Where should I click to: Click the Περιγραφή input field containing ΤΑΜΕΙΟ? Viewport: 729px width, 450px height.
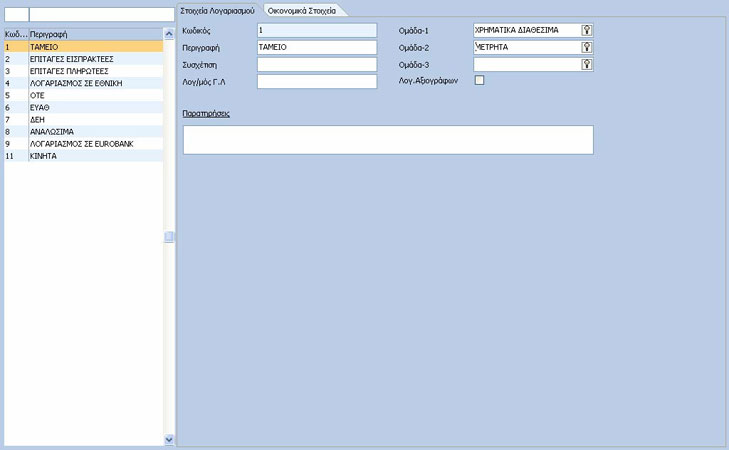click(317, 47)
